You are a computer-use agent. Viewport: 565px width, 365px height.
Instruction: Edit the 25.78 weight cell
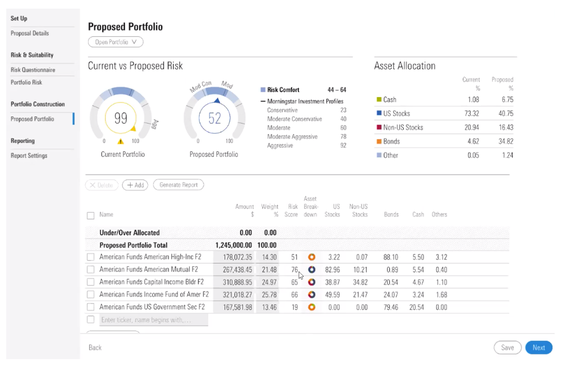pyautogui.click(x=267, y=295)
